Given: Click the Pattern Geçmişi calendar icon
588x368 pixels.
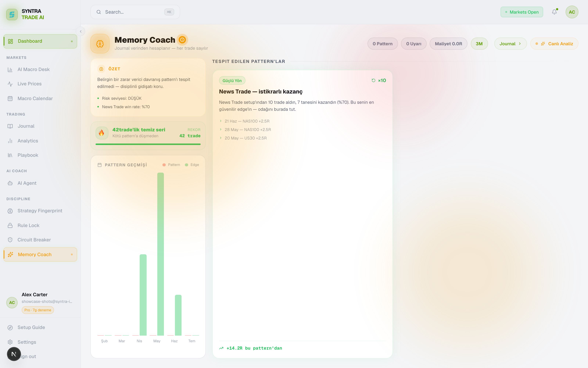Looking at the screenshot, I should coord(99,165).
